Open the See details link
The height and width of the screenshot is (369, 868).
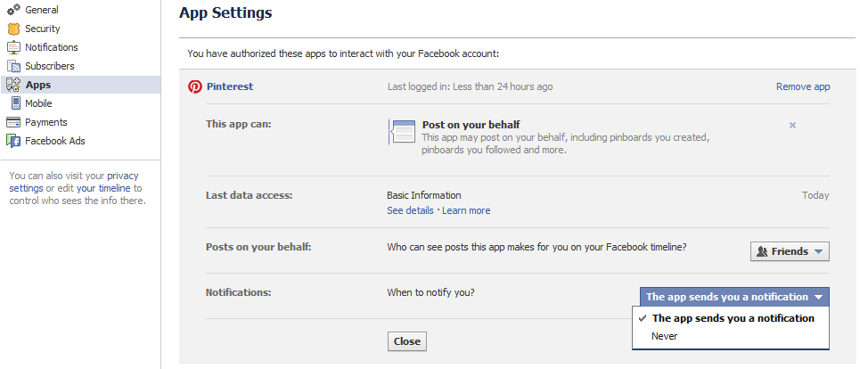[x=409, y=210]
